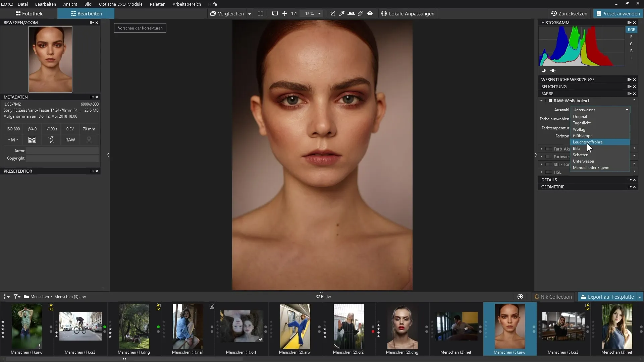Screen dimensions: 644x362
Task: Open thumbnail Menschen (1).cr2
Action: pos(80,326)
